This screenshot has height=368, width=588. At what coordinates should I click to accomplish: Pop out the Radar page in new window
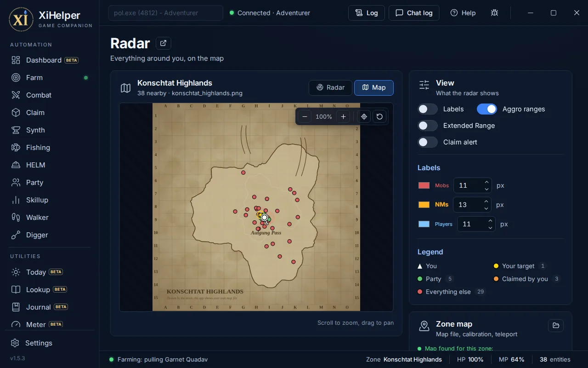click(x=164, y=43)
